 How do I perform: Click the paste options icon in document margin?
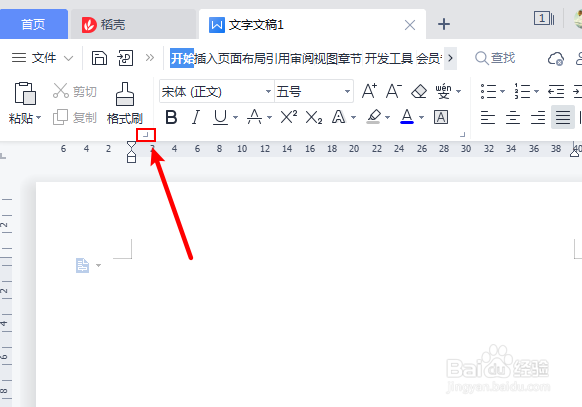click(x=82, y=265)
